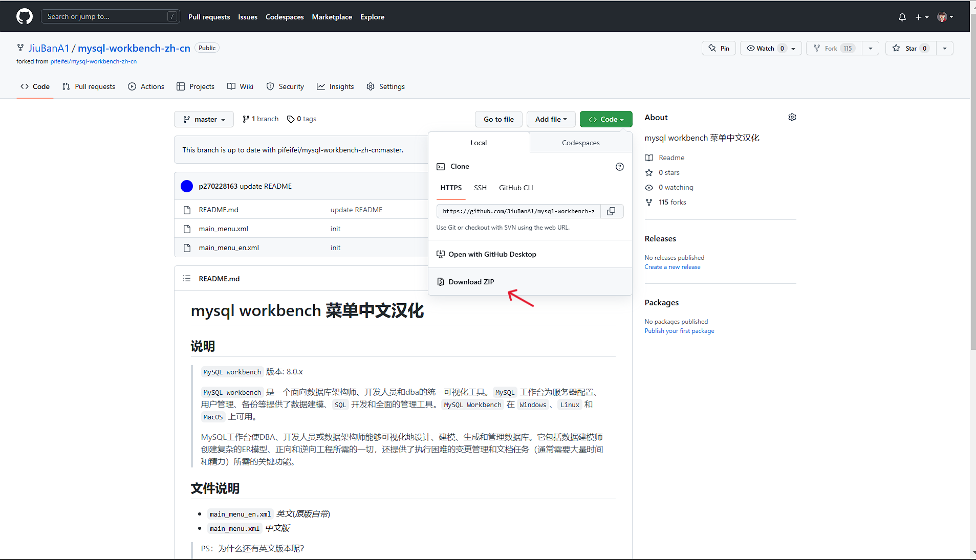Screen dimensions: 976x560
Task: Click the Fork button
Action: coord(834,48)
